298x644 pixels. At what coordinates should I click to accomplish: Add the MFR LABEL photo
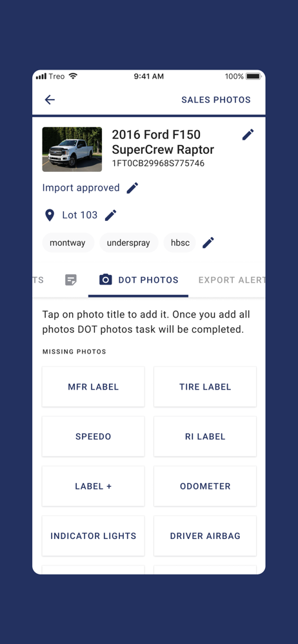click(94, 387)
